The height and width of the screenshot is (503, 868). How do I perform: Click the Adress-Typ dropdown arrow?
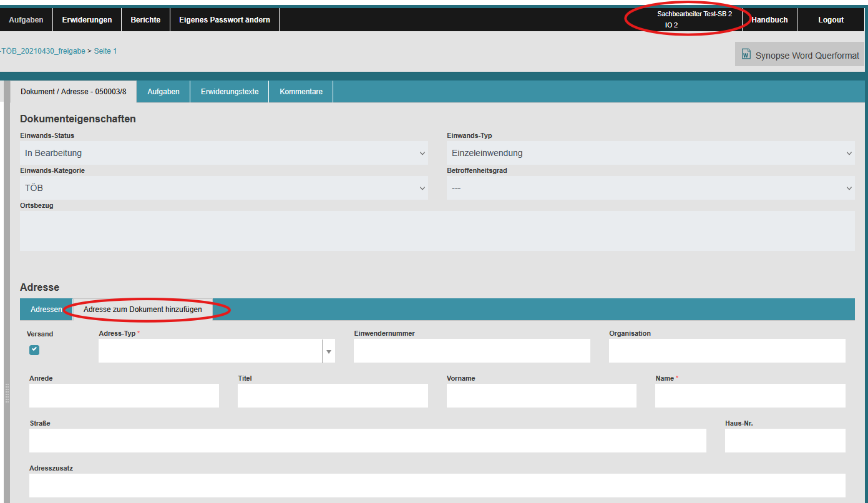tap(328, 351)
